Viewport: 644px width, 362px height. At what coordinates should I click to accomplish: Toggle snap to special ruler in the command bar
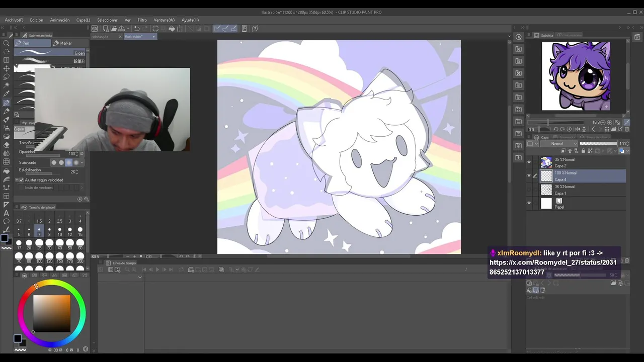[225, 29]
